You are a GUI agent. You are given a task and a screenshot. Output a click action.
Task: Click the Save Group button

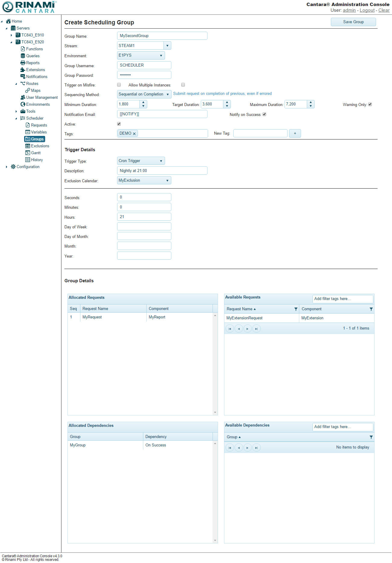353,22
